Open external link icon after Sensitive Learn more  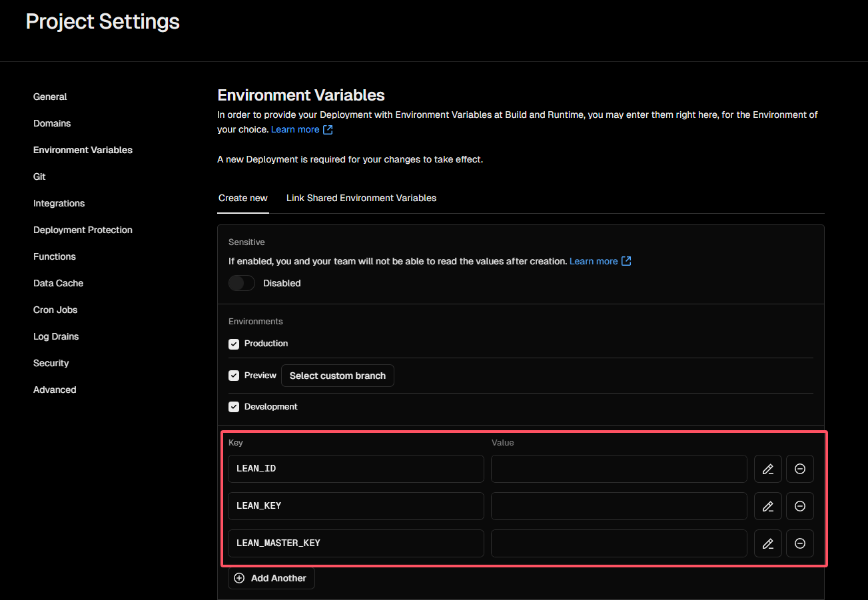coord(626,261)
